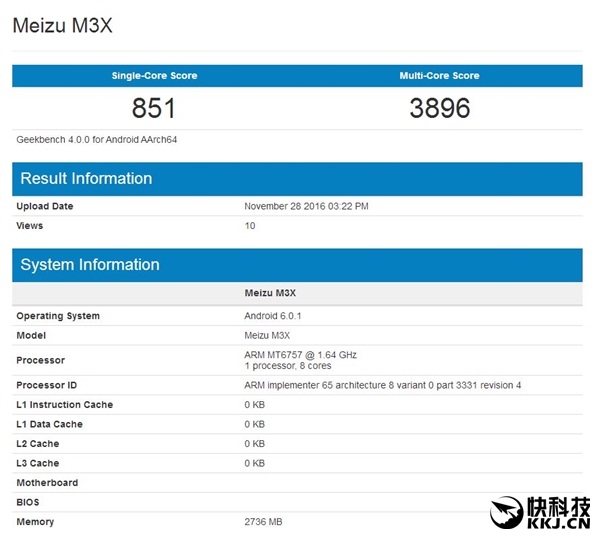This screenshot has width=600, height=539.
Task: Click the System Information section header
Action: pyautogui.click(x=90, y=265)
